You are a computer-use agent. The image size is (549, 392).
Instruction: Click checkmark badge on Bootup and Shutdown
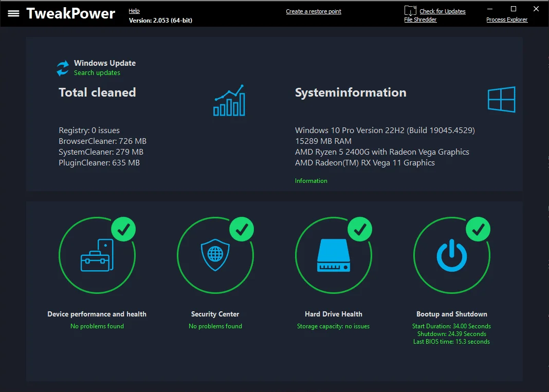tap(478, 229)
